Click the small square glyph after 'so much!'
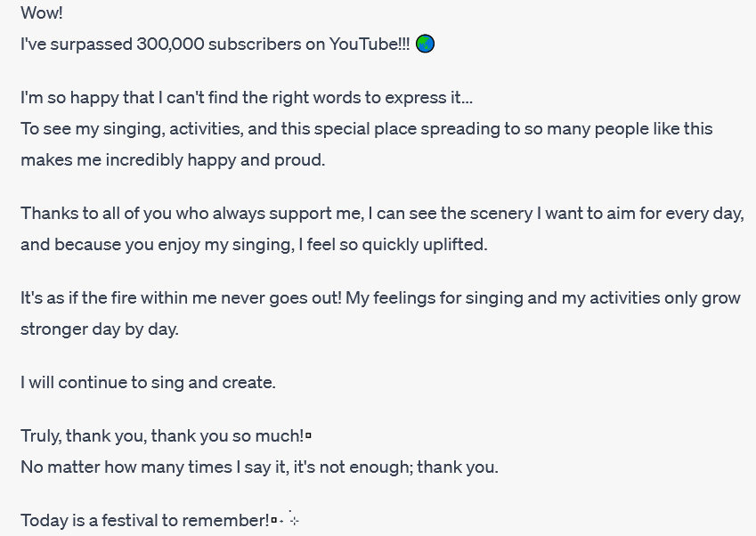The width and height of the screenshot is (756, 536). (x=309, y=436)
